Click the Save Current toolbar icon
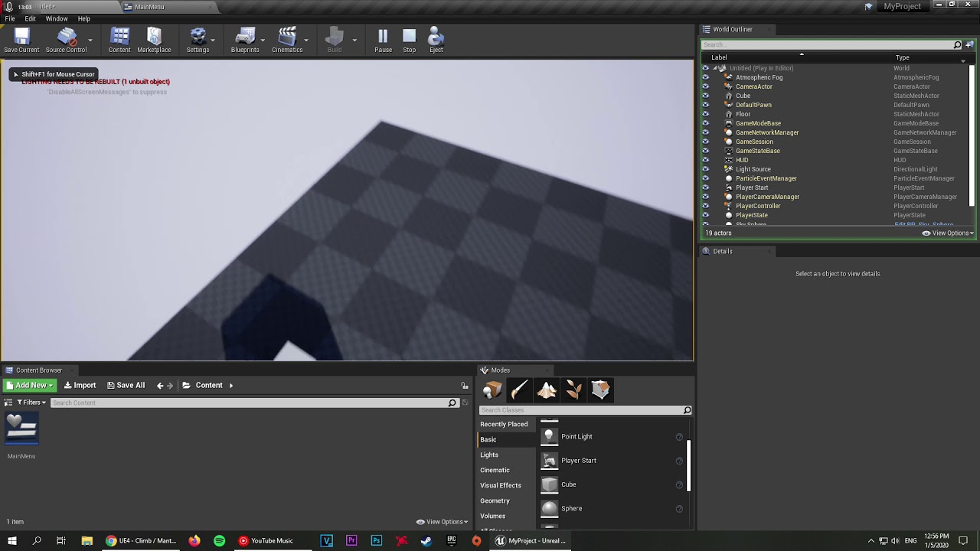 21,40
